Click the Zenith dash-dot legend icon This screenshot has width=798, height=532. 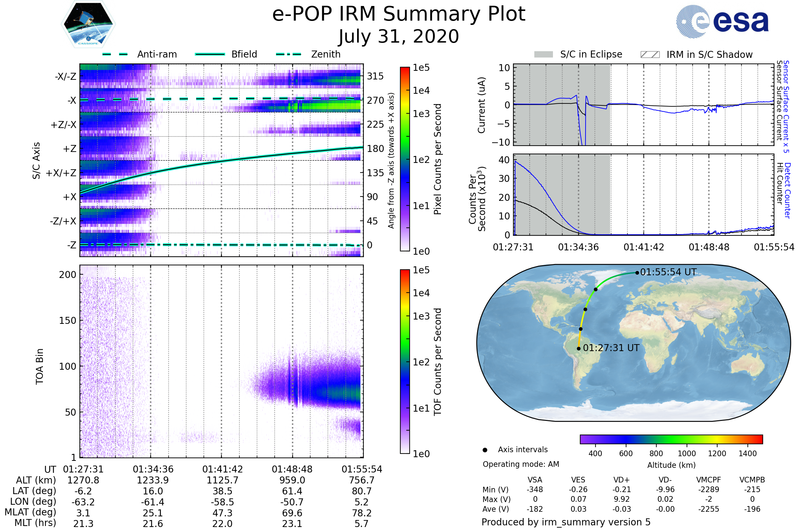click(289, 54)
